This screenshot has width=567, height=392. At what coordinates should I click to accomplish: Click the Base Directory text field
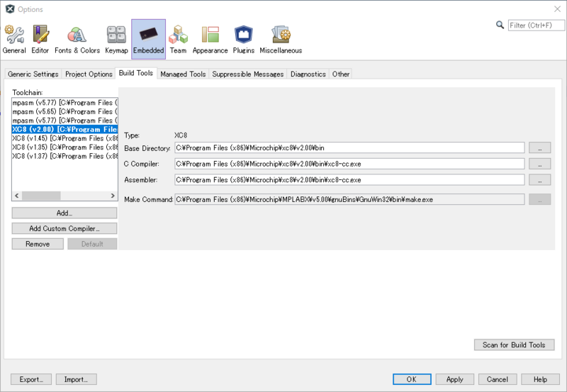click(x=349, y=148)
